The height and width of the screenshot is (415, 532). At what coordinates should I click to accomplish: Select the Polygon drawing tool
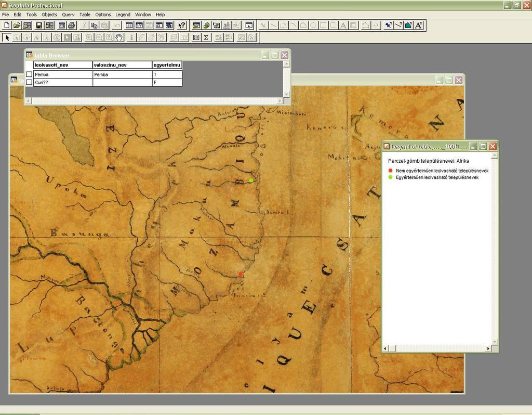(x=303, y=25)
